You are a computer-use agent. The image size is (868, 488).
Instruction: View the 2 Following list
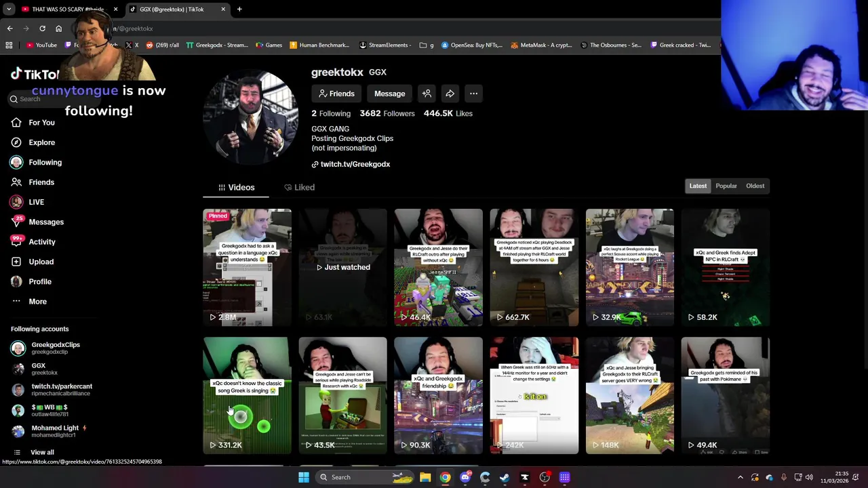331,113
